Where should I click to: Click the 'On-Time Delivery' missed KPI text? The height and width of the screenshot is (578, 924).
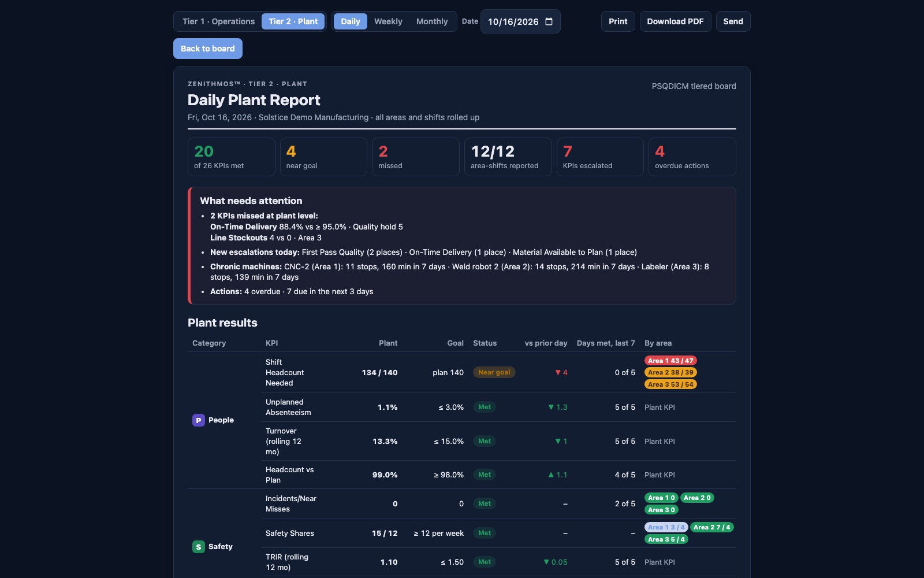[243, 227]
